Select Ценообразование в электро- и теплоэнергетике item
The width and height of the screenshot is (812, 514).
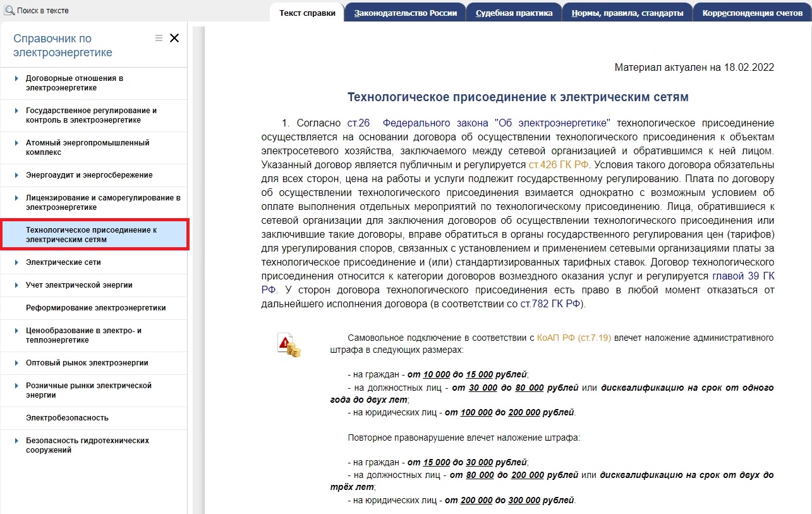coord(94,336)
